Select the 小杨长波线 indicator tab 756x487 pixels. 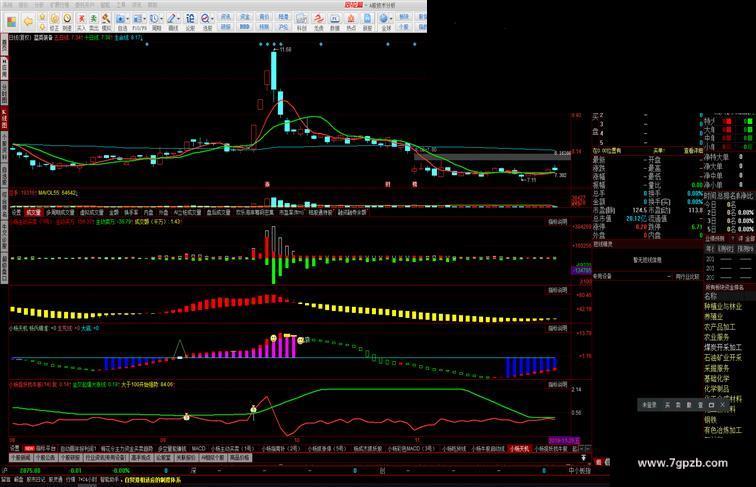pyautogui.click(x=454, y=448)
